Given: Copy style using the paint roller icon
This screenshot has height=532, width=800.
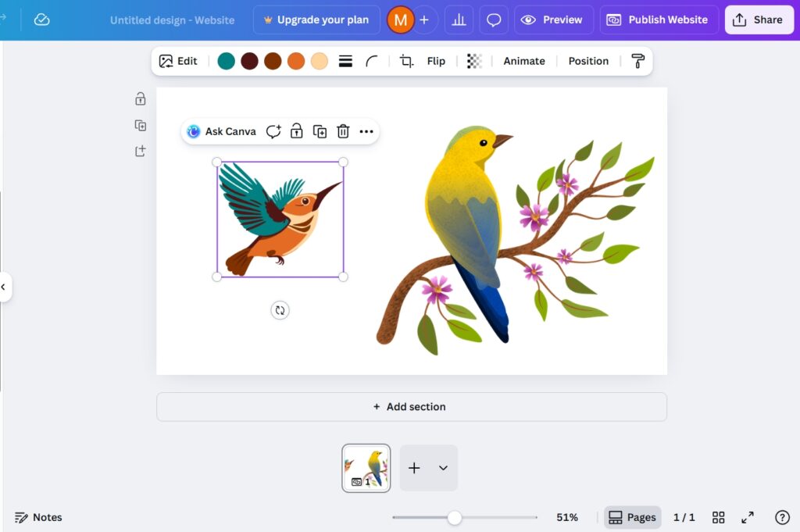Looking at the screenshot, I should 637,60.
